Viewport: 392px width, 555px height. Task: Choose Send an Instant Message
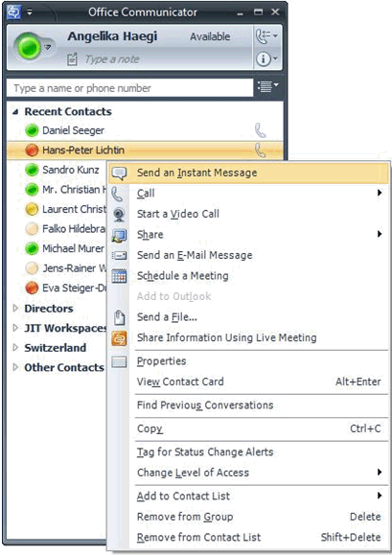248,173
